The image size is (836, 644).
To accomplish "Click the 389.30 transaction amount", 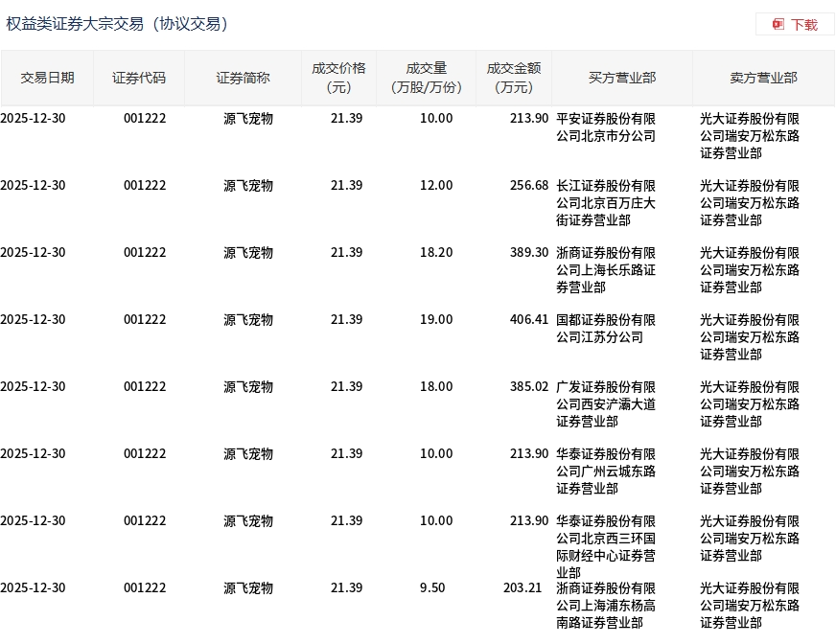I will click(529, 253).
